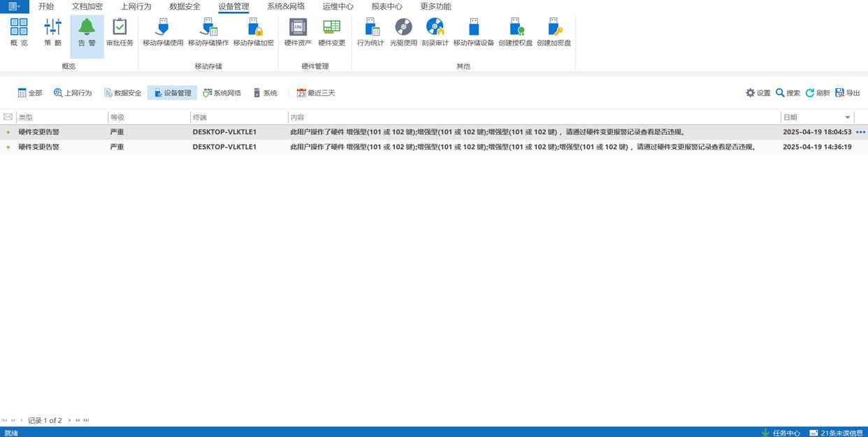Open 刻录审计 burn audit

pos(435,33)
